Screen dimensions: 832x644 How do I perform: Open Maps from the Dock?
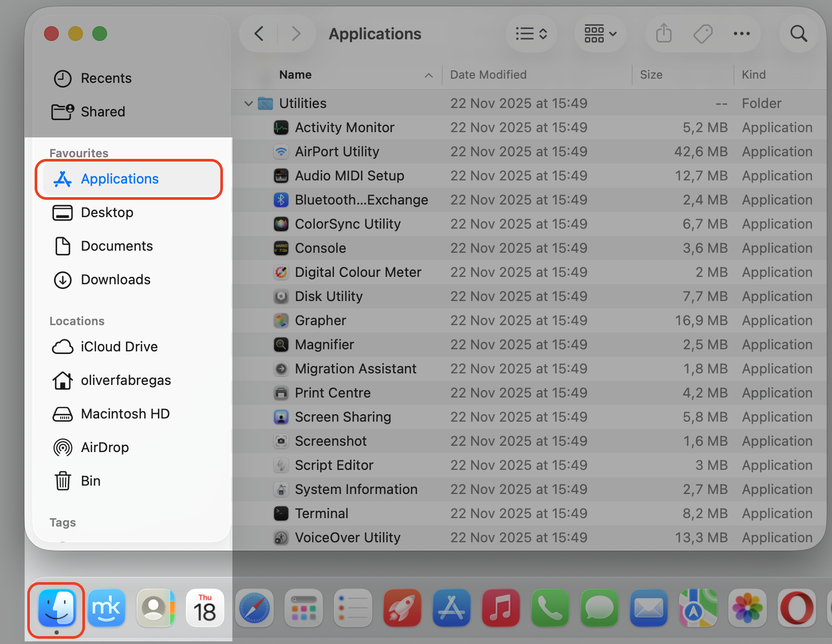coord(698,608)
